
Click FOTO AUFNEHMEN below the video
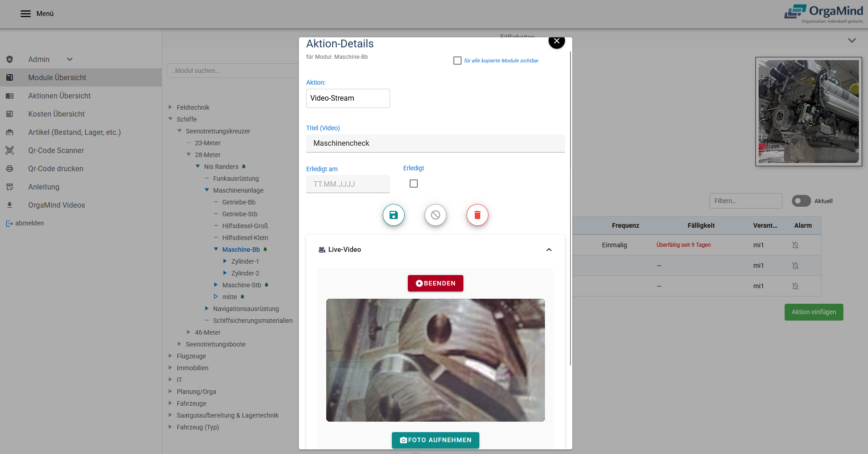(x=435, y=440)
